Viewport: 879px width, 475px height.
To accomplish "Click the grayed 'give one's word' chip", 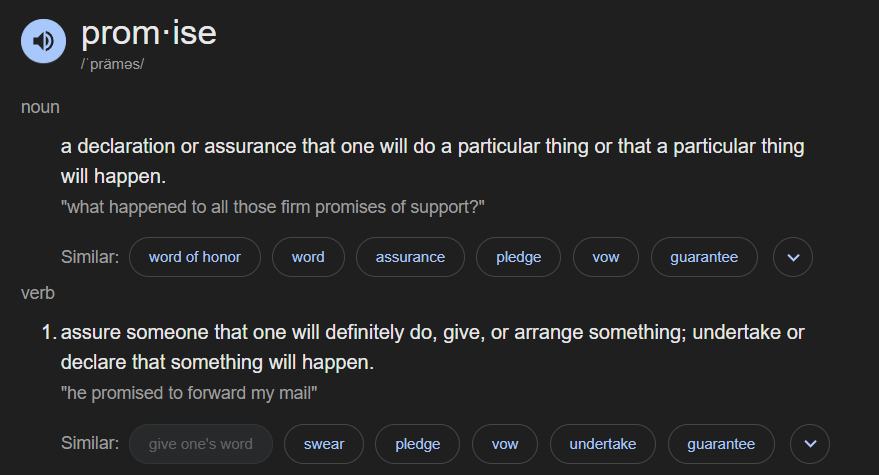I will [201, 444].
